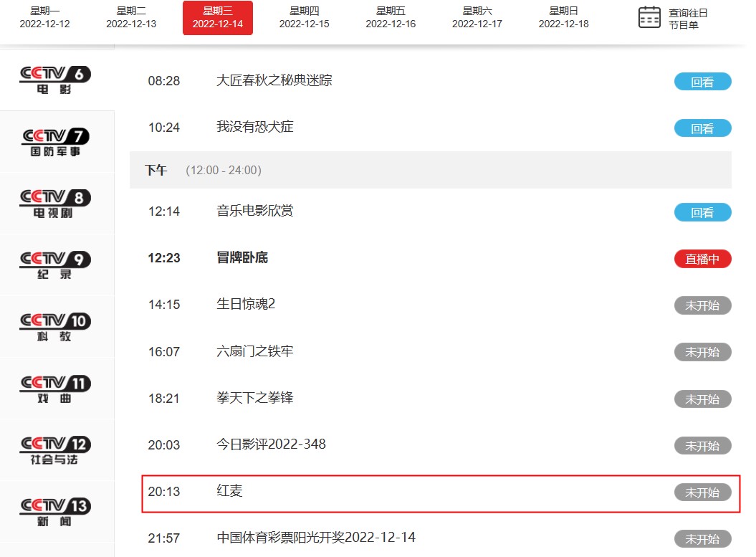This screenshot has height=557, width=756.
Task: Open Sunday's 2022-12-18 program guide
Action: point(563,17)
